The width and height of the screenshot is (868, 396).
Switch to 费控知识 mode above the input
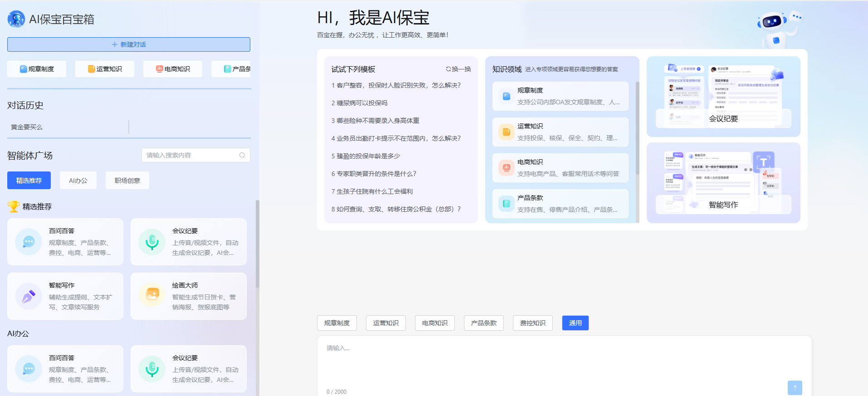532,323
